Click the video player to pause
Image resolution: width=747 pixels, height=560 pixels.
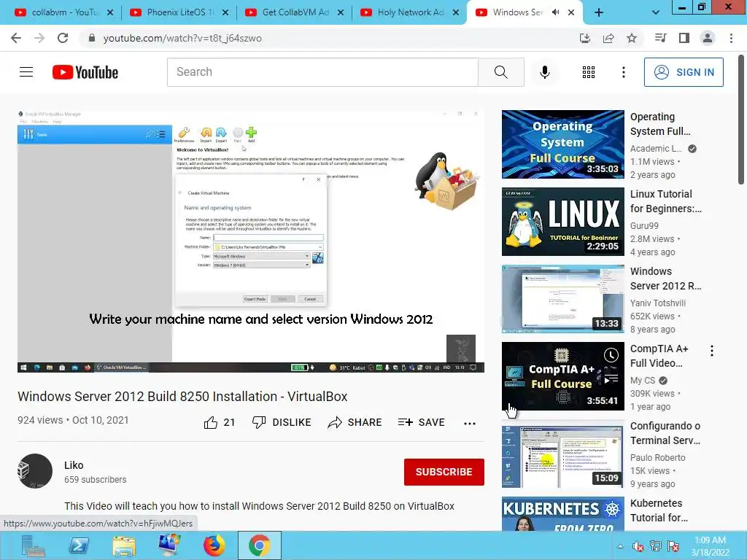coord(251,241)
